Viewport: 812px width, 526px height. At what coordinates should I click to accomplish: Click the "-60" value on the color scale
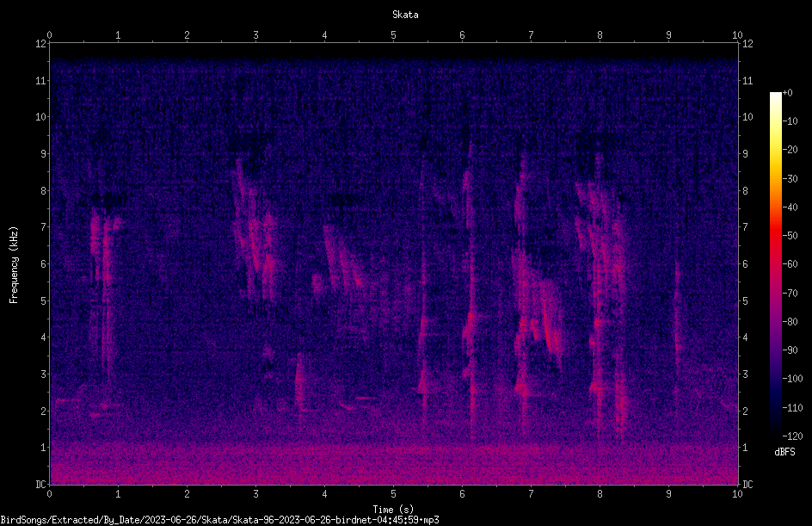coord(790,264)
